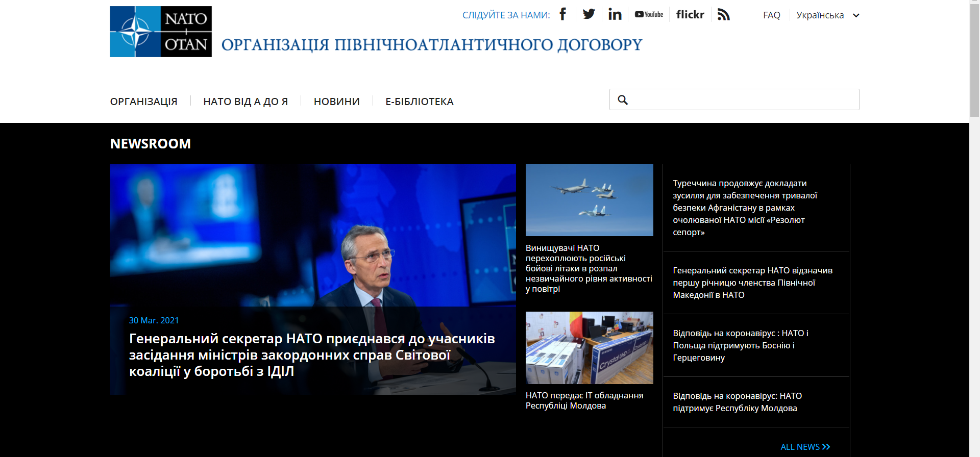Click the NATO OTAN logo
This screenshot has width=980, height=457.
(161, 32)
